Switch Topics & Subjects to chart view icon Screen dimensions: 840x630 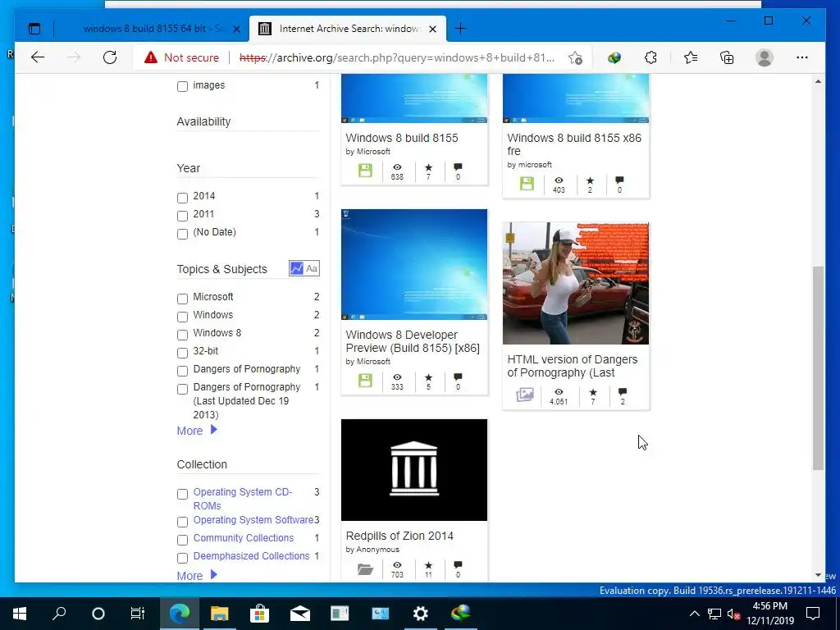point(296,268)
